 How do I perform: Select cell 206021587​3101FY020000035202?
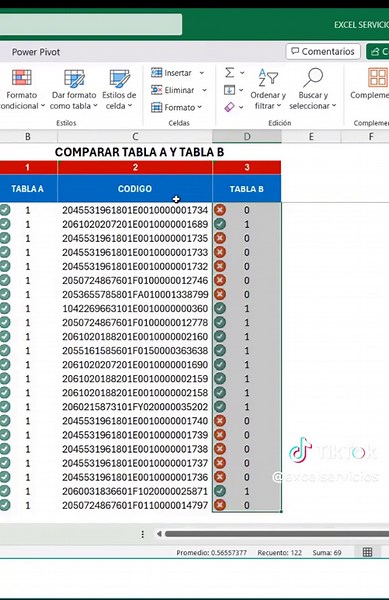pyautogui.click(x=135, y=407)
